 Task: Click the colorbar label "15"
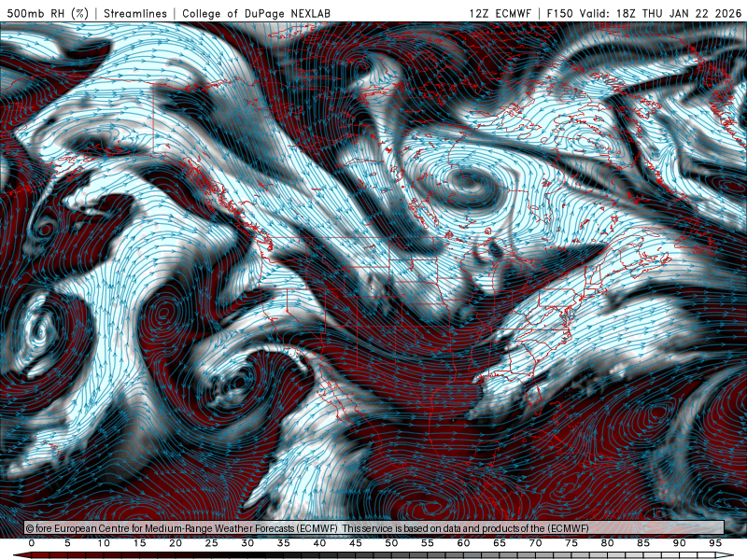click(x=139, y=543)
